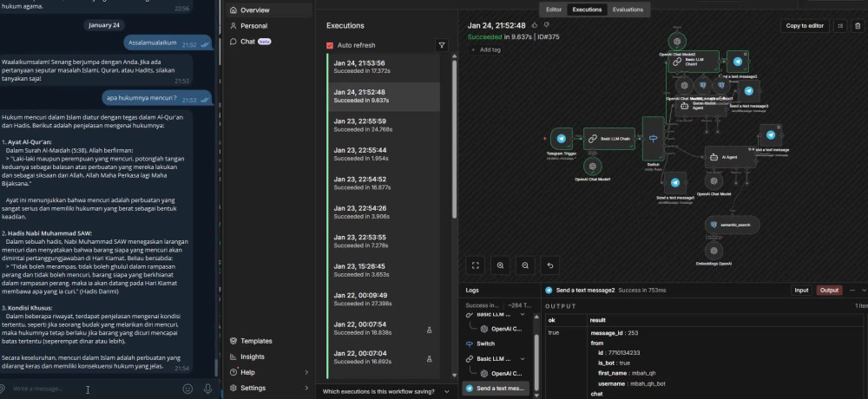Select the Switch entry in logs
This screenshot has width=868, height=399.
pyautogui.click(x=496, y=343)
